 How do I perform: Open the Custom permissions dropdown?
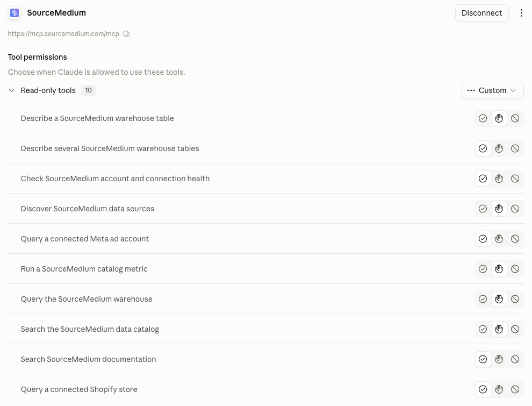point(492,90)
